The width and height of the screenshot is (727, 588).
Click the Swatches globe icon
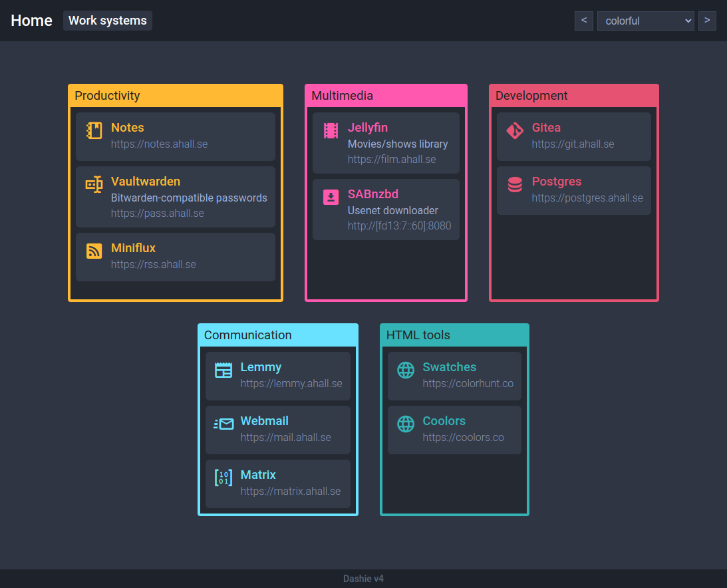click(x=406, y=370)
